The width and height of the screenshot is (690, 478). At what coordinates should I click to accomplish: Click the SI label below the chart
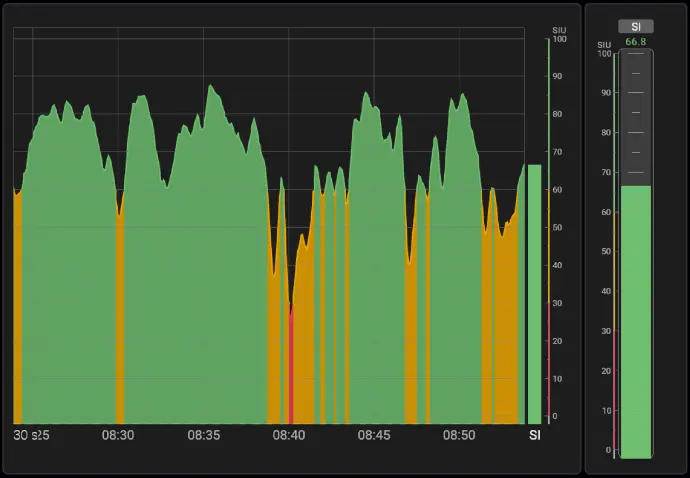534,435
